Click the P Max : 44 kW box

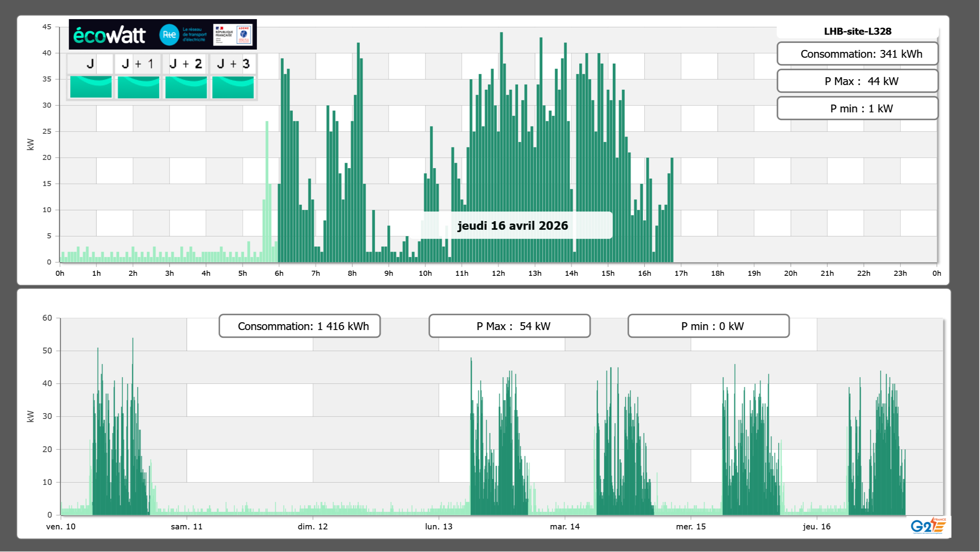point(857,81)
